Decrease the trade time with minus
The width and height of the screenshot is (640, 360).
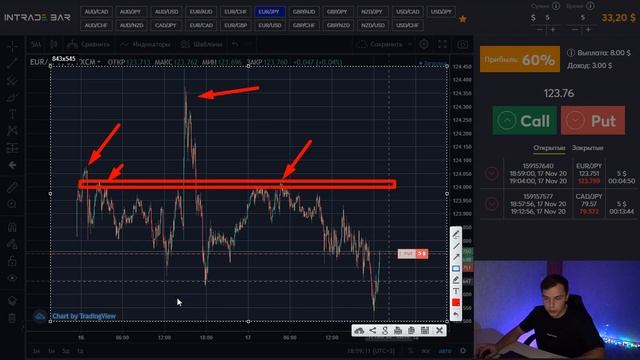coord(575,30)
